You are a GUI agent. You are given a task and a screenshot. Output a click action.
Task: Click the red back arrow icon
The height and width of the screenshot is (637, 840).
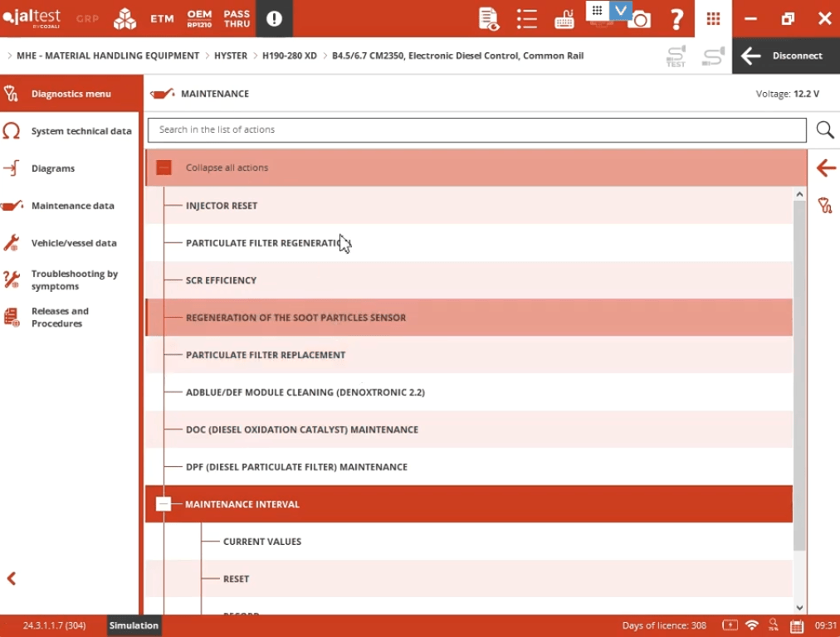coord(825,168)
